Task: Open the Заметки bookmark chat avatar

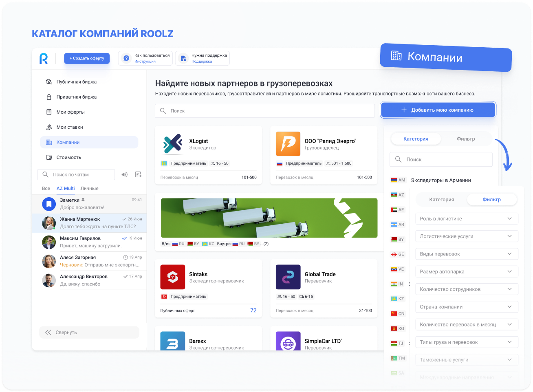Action: click(x=49, y=204)
